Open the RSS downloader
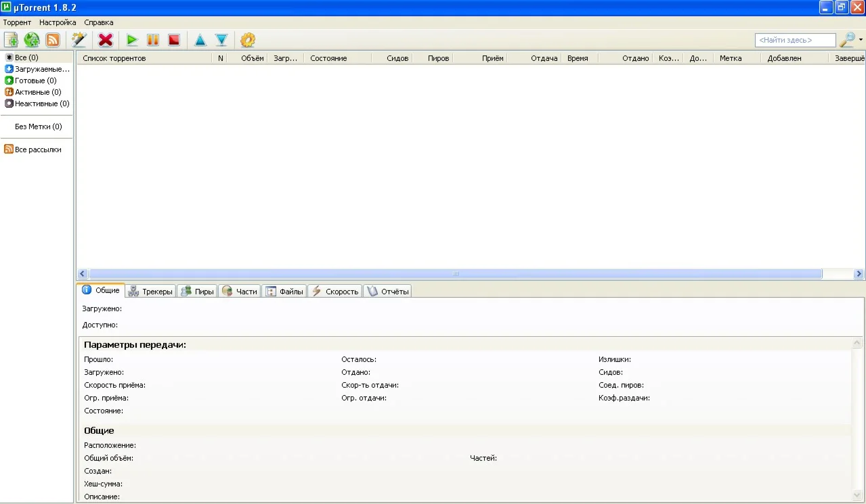The image size is (866, 504). (x=52, y=39)
